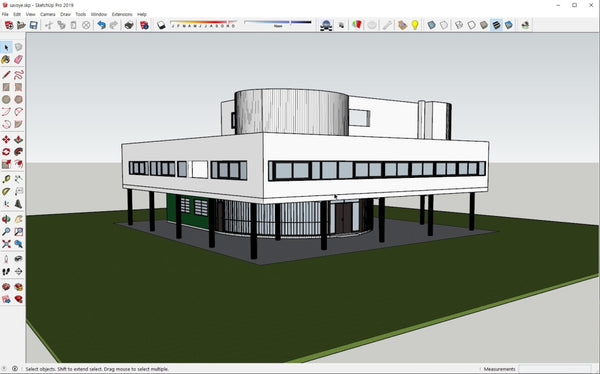Go back with Previous view tool
600x374 pixels.
[18, 244]
